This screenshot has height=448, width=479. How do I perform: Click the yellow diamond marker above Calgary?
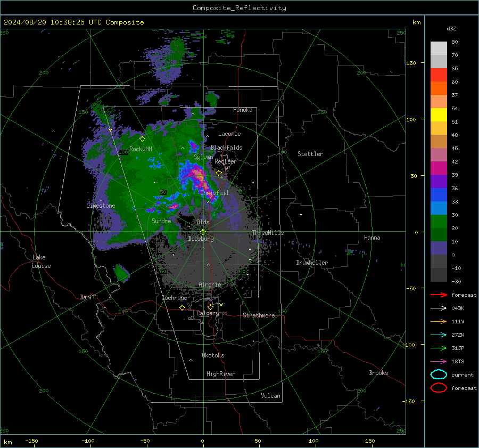tap(210, 307)
